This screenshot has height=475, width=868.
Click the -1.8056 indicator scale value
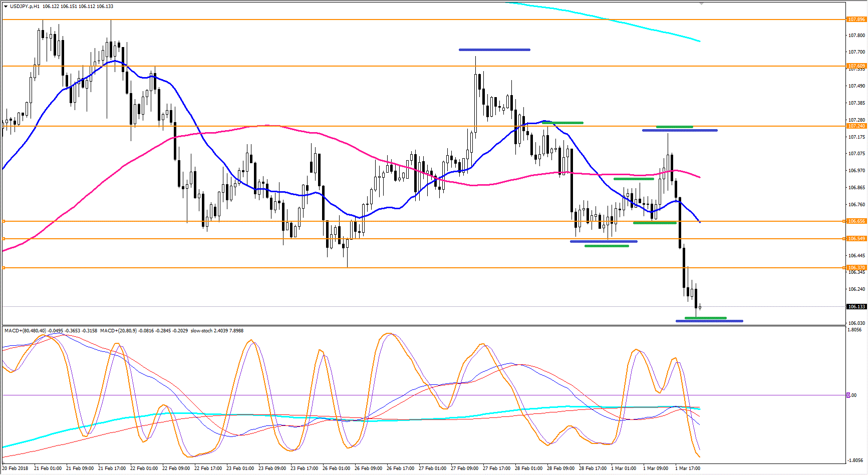(854, 460)
